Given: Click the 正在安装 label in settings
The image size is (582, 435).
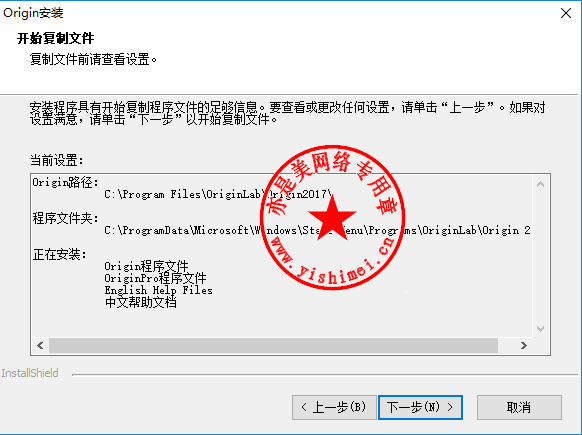Looking at the screenshot, I should [x=59, y=254].
